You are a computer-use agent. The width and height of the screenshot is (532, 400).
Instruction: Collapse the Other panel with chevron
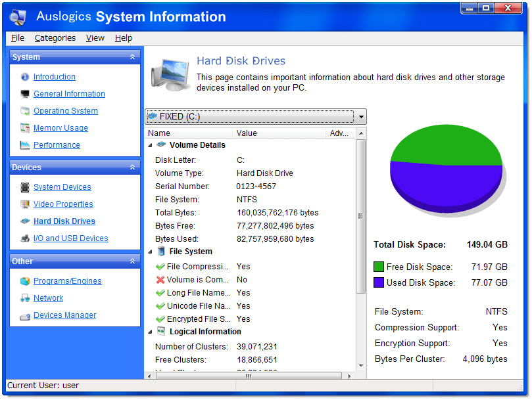point(133,261)
